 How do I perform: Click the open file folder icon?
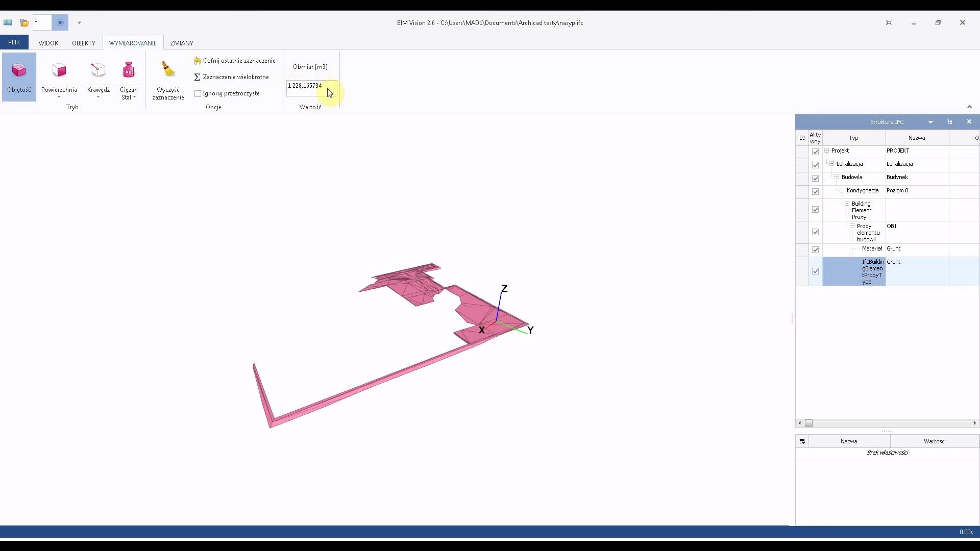click(24, 22)
